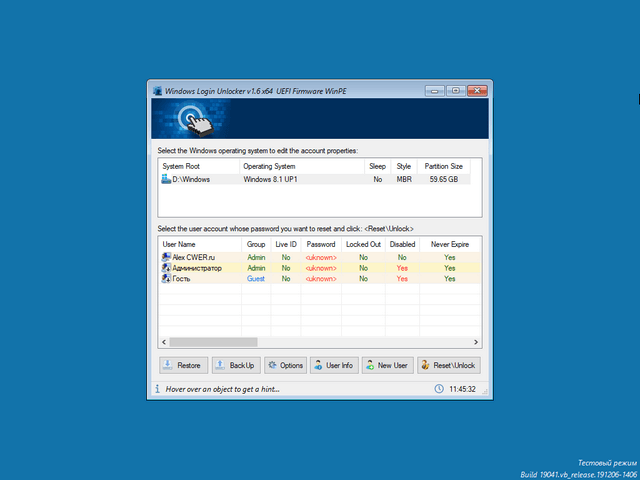Click the horizontal scrollbar left arrow
640x480 pixels.
(x=164, y=342)
